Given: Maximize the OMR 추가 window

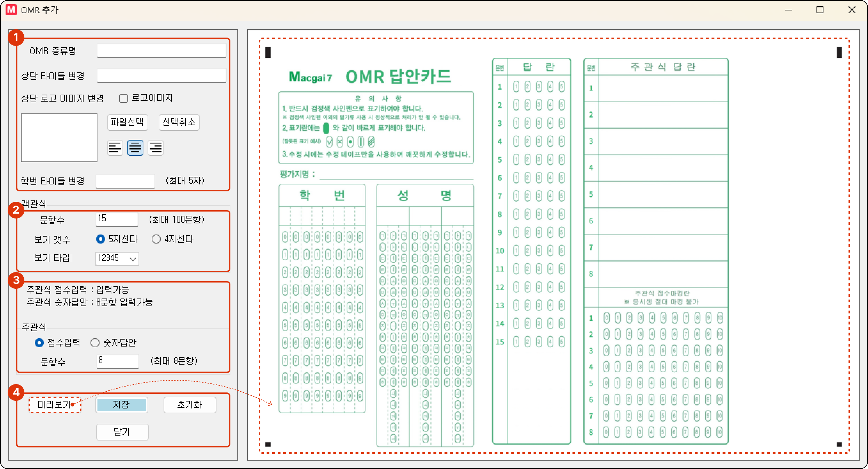Looking at the screenshot, I should [820, 10].
